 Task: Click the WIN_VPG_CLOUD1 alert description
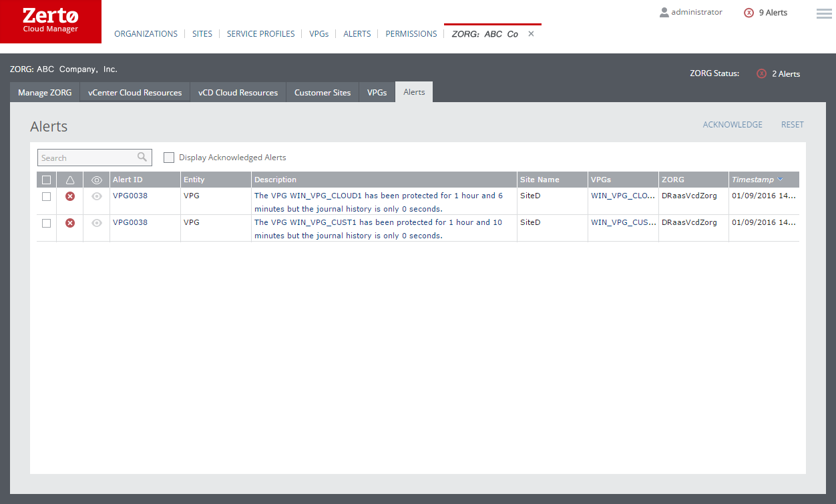(x=379, y=202)
